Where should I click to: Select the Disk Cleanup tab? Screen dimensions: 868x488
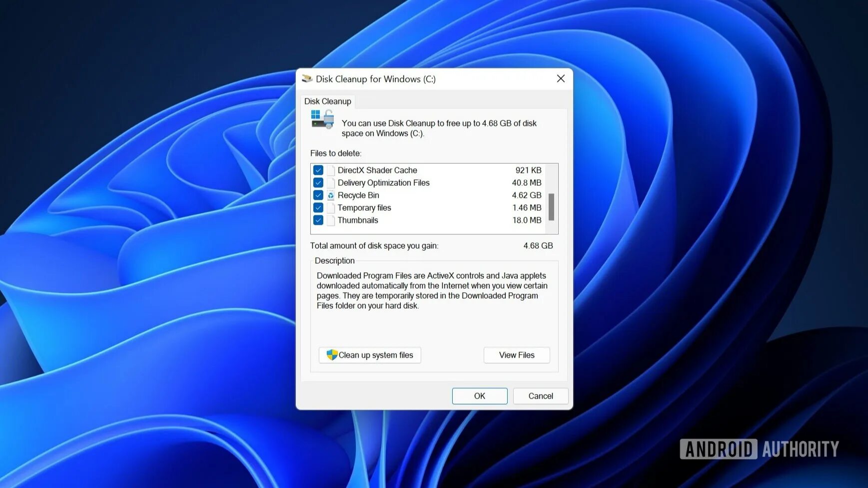coord(328,101)
